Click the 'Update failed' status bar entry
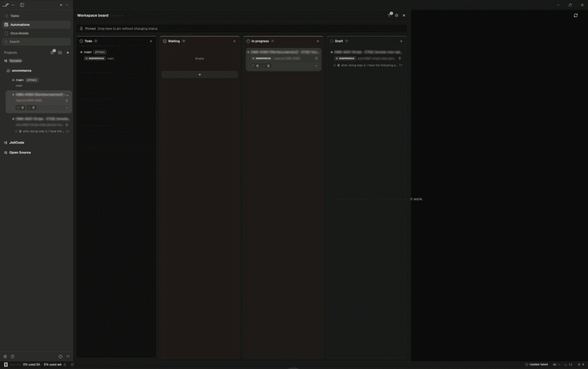Screen dimensions: 588x369 [536, 364]
